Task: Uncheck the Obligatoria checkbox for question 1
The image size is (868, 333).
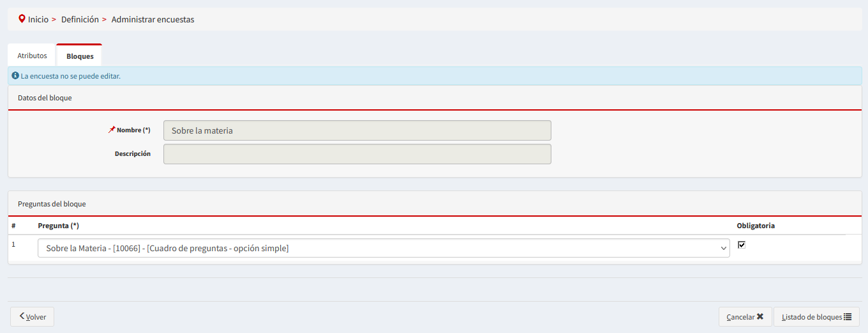Action: pos(742,245)
